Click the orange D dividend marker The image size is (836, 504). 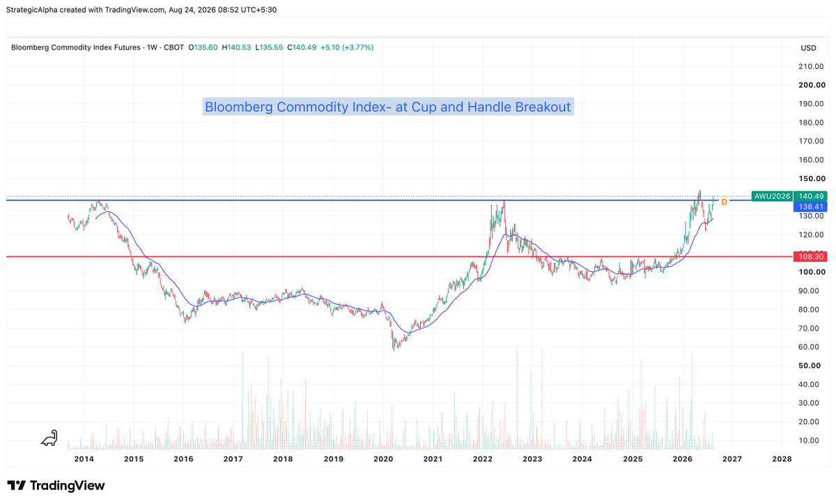tap(724, 202)
